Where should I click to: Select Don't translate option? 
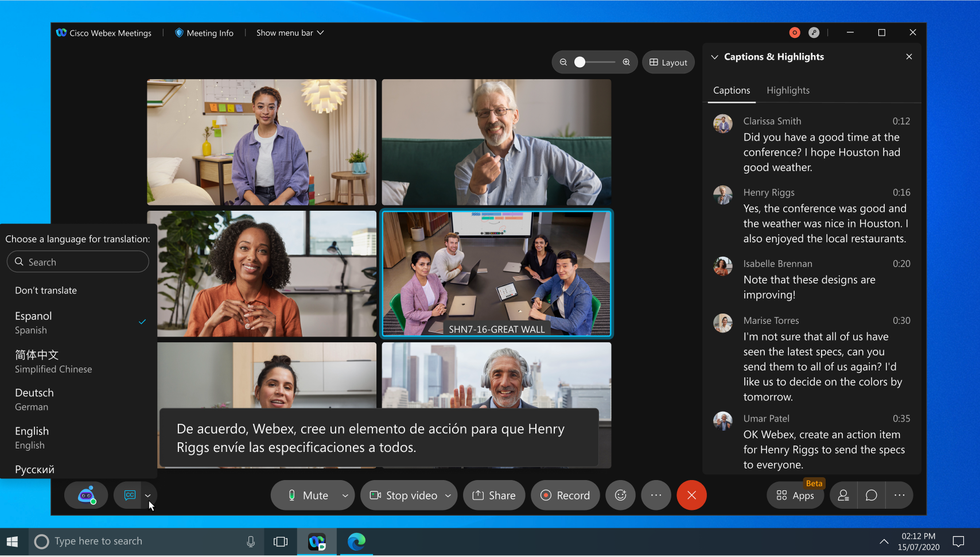[78, 291]
